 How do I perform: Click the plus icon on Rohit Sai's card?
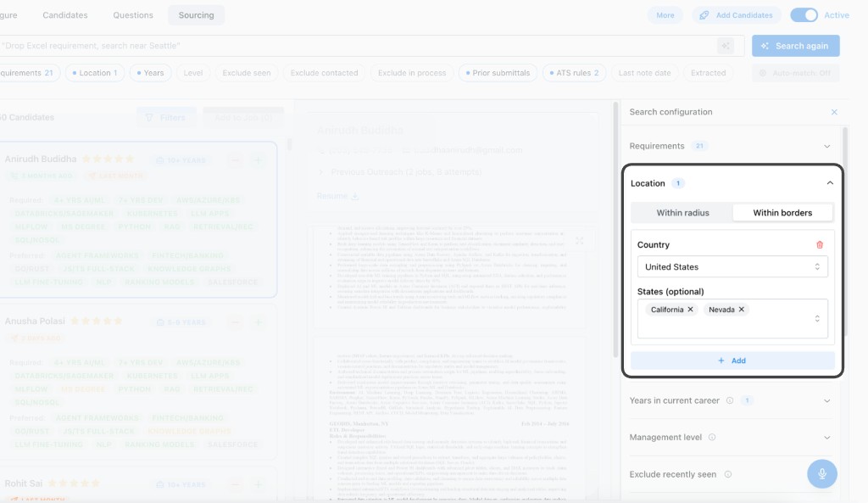pos(258,484)
